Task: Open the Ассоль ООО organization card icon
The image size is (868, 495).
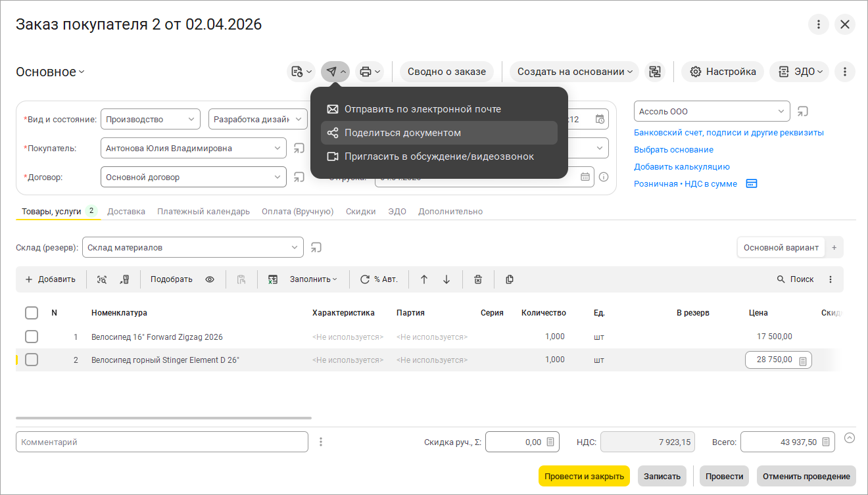Action: click(803, 112)
